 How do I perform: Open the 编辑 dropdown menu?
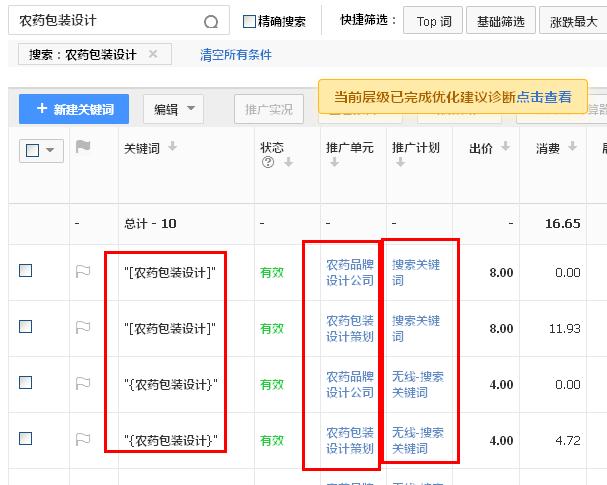(173, 109)
